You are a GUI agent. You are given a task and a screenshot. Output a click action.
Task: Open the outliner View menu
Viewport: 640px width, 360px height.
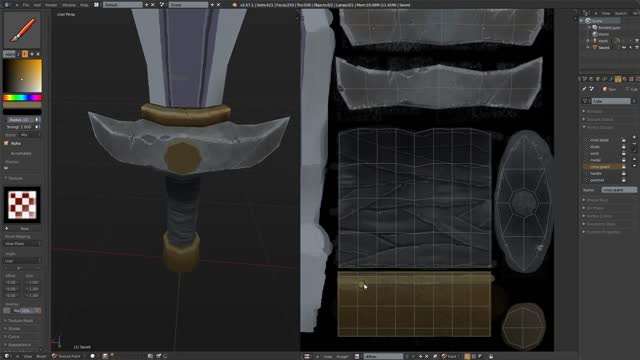click(606, 13)
